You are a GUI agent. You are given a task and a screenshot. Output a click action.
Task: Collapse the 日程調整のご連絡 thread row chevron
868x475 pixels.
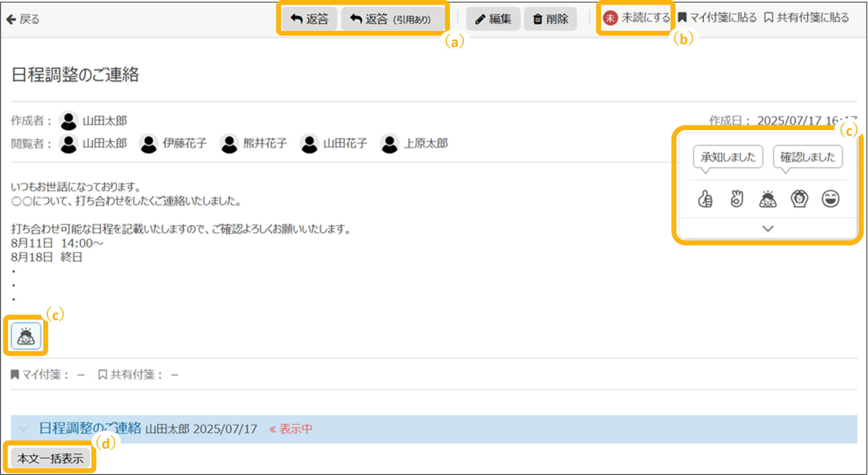pyautogui.click(x=23, y=429)
